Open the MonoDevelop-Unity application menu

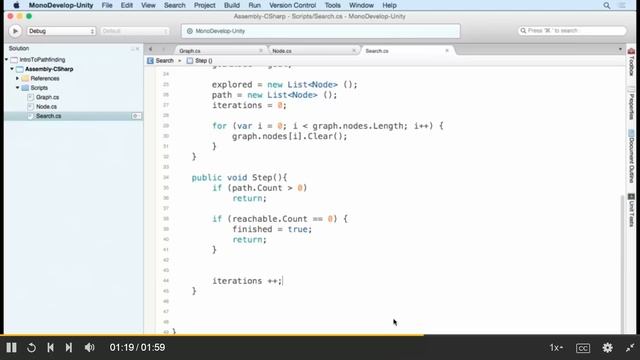coord(61,5)
